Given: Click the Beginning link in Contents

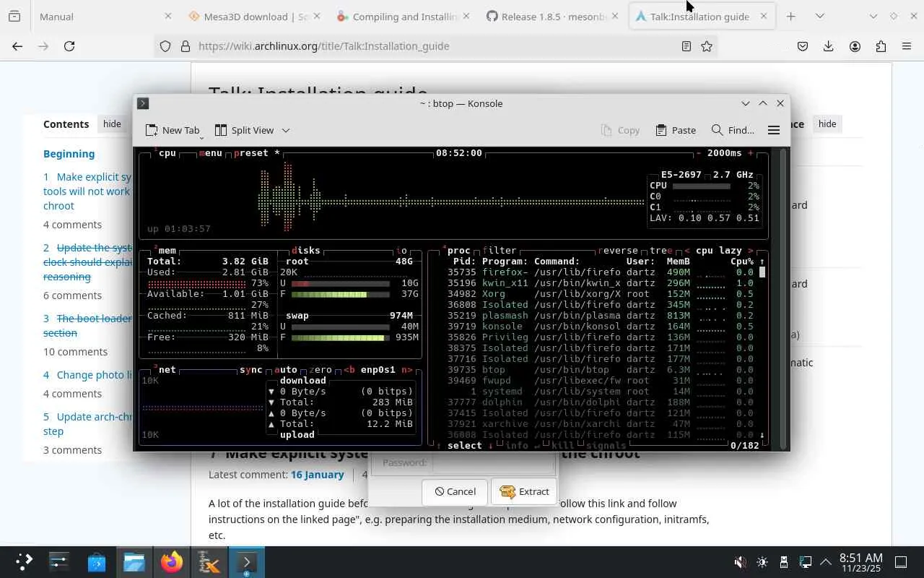Looking at the screenshot, I should (x=69, y=153).
